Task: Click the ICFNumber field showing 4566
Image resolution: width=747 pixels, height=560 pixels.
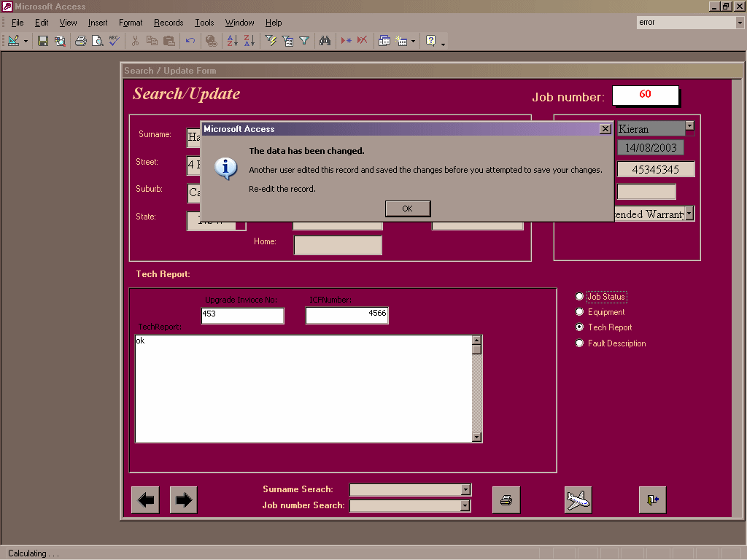Action: [x=347, y=315]
